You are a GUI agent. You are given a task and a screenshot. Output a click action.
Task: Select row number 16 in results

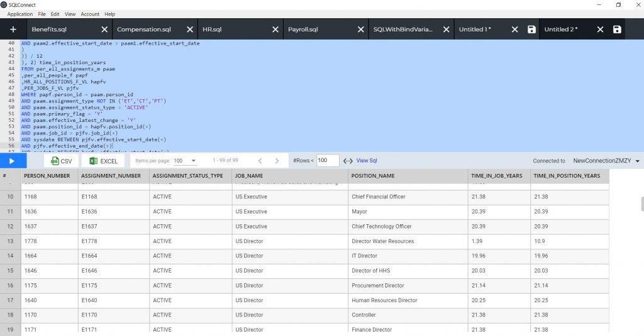pyautogui.click(x=10, y=285)
